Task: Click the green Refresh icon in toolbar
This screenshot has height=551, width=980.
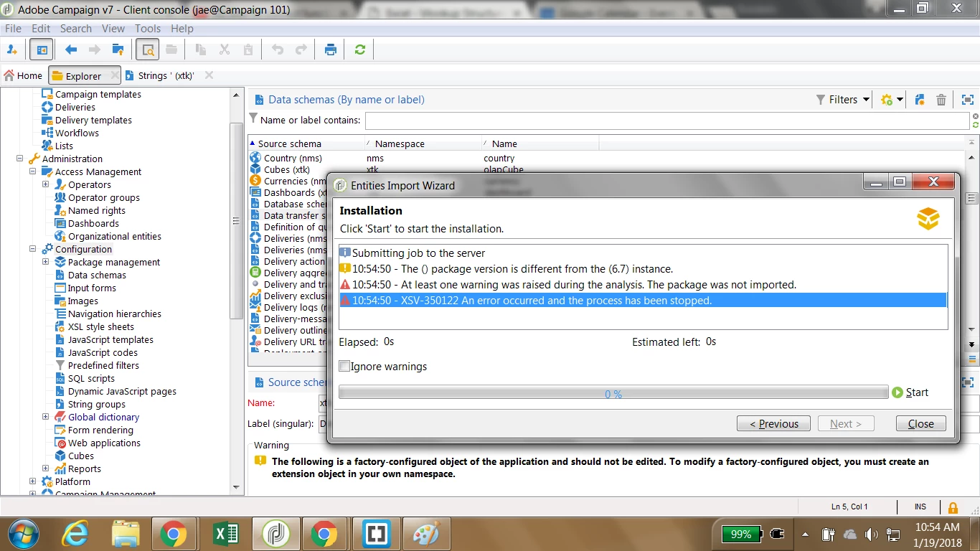Action: coord(360,50)
